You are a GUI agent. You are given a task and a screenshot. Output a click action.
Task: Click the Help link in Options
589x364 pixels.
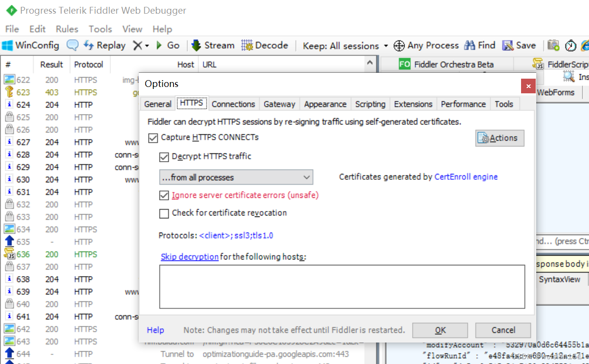point(155,330)
